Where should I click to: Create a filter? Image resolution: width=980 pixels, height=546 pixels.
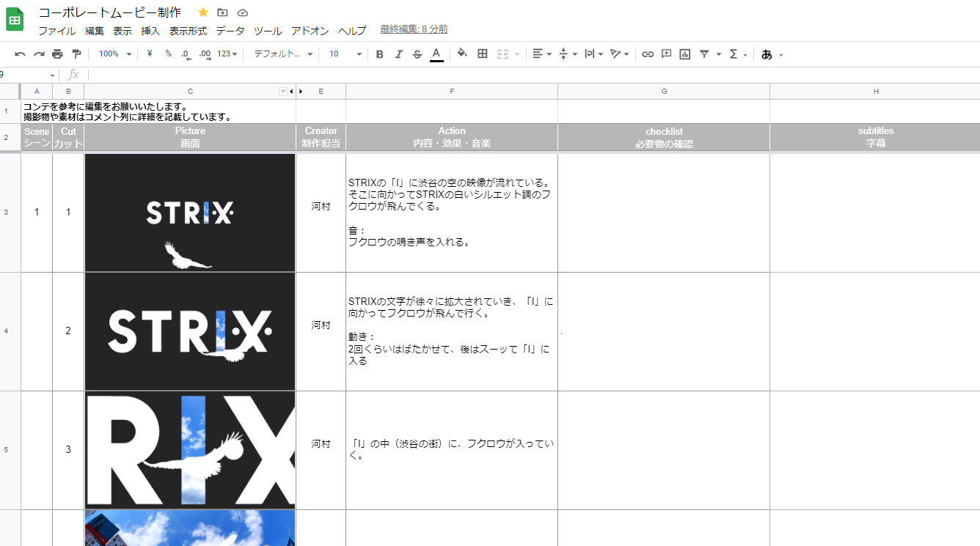tap(704, 54)
